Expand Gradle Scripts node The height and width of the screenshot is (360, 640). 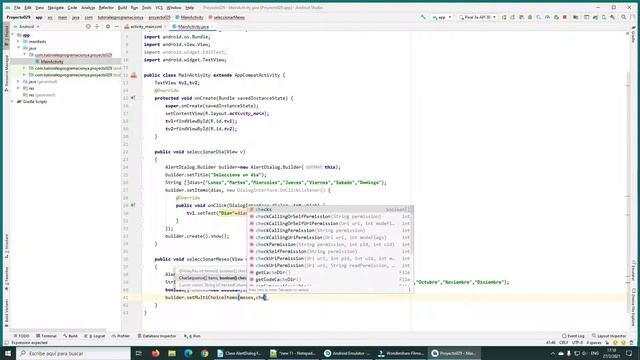click(x=13, y=102)
